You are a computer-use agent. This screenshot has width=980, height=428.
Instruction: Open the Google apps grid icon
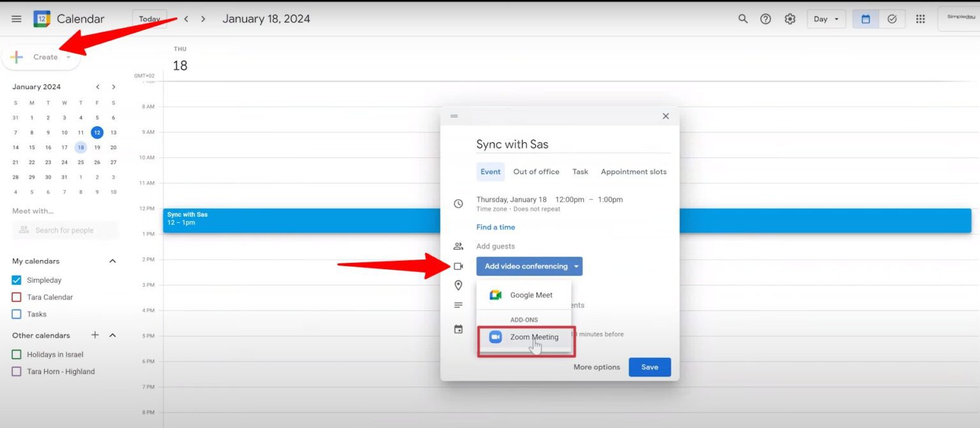(x=920, y=18)
